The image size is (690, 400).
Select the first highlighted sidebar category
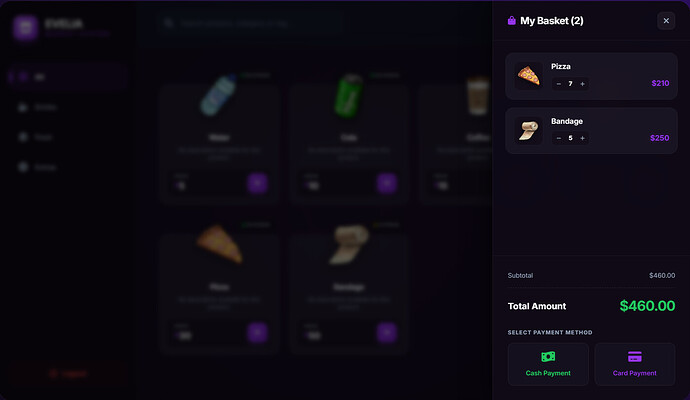point(68,77)
